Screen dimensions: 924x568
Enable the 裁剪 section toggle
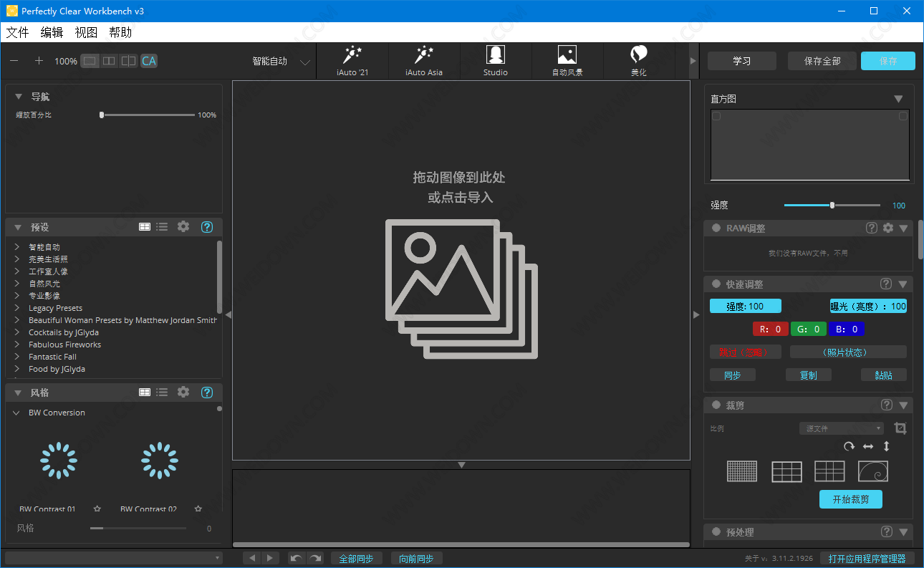tap(716, 405)
